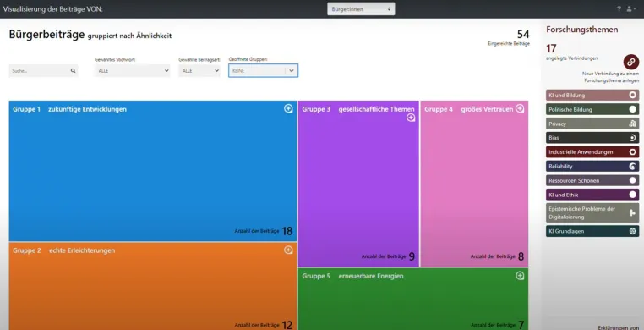Open the Gewählte Beitragsart dropdown

click(x=199, y=71)
